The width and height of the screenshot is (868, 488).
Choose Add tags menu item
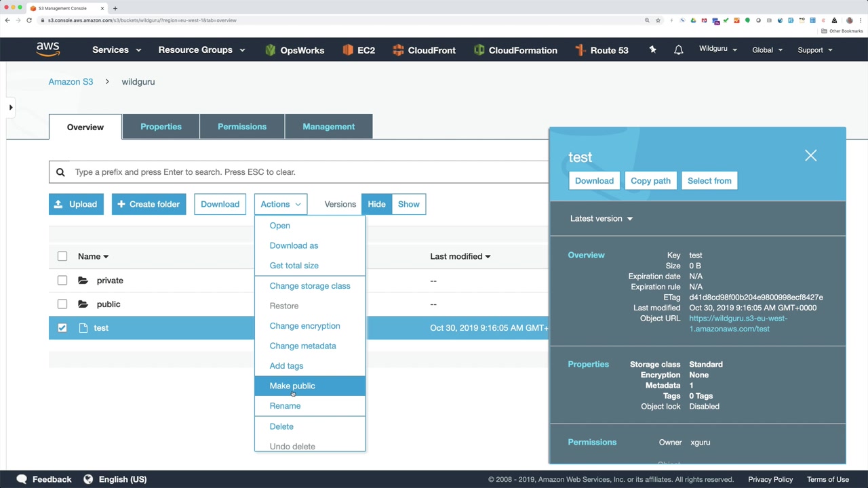310,366
